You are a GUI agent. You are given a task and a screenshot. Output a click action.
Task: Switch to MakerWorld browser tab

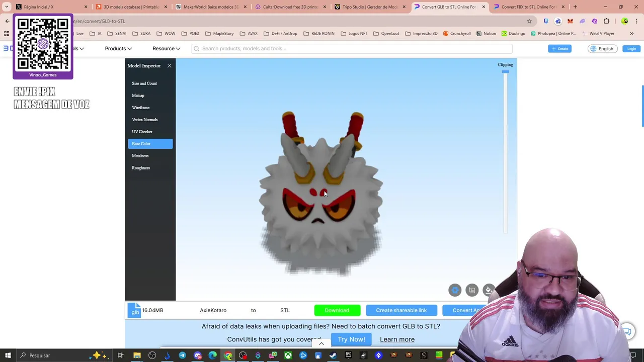click(211, 7)
